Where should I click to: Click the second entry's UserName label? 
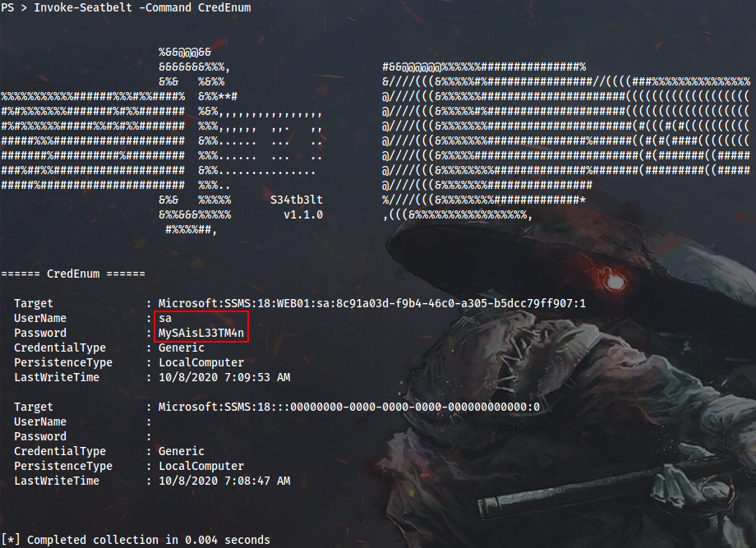(x=40, y=421)
